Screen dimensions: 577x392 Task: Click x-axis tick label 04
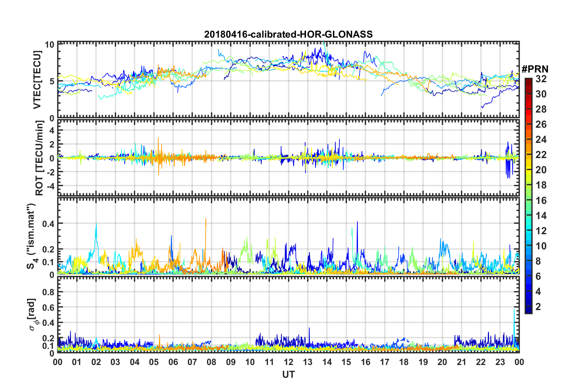pyautogui.click(x=135, y=362)
